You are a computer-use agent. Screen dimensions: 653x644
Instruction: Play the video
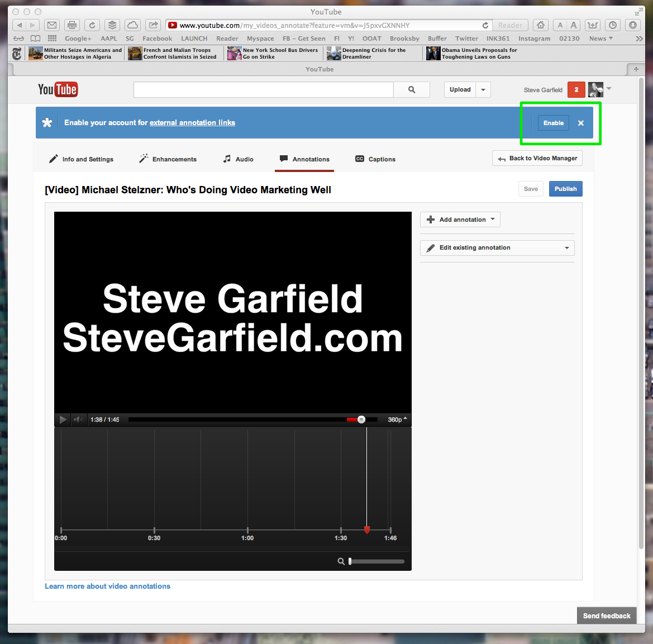pyautogui.click(x=63, y=419)
